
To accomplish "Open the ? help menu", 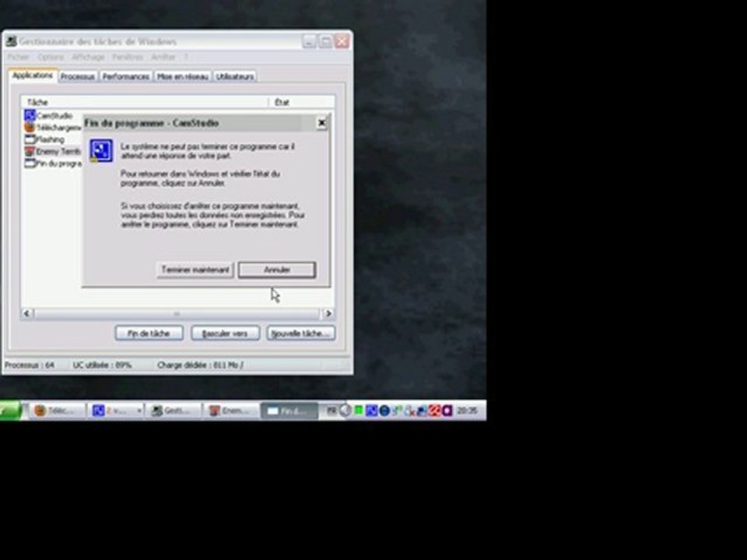I will tap(186, 57).
